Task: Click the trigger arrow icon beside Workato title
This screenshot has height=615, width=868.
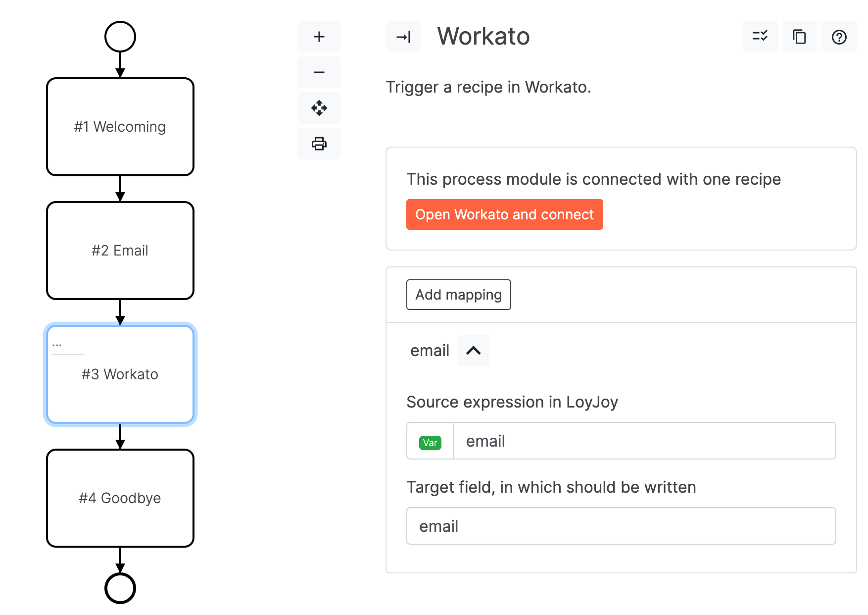Action: pyautogui.click(x=403, y=36)
